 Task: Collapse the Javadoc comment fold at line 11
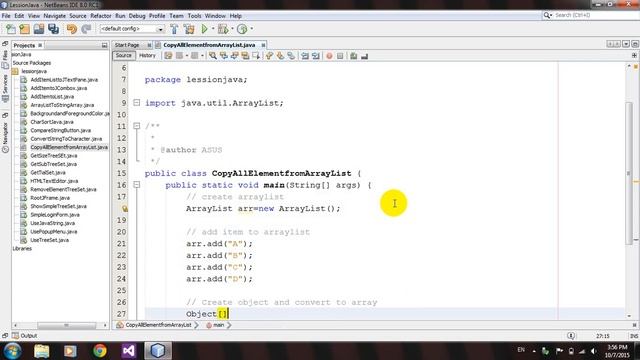pos(137,126)
